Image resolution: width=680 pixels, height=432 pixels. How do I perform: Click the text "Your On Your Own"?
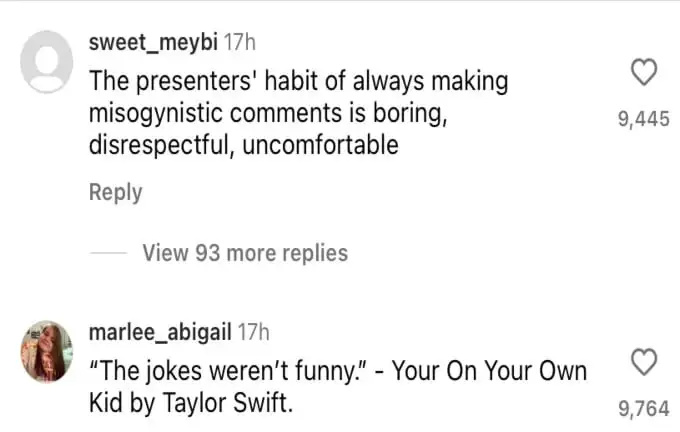click(x=489, y=371)
